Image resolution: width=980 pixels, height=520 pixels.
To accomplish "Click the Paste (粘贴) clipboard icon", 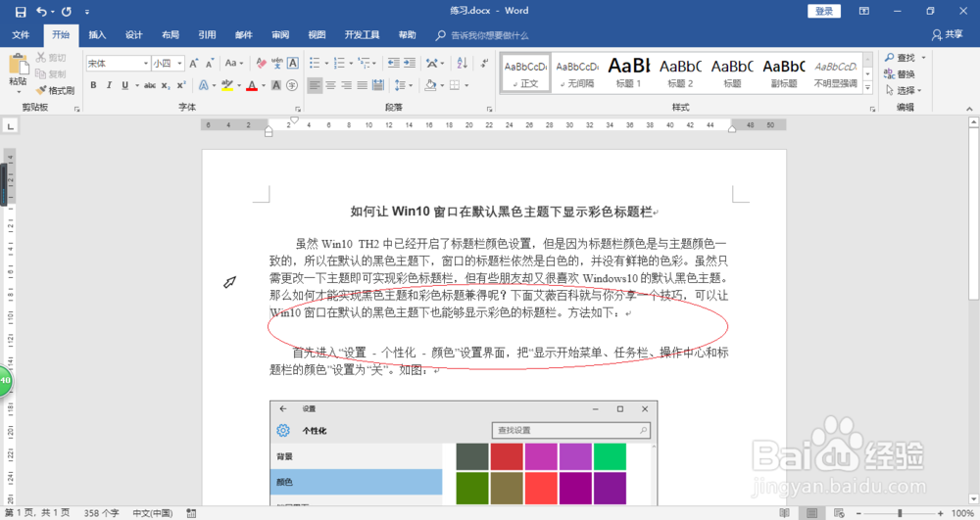I will (x=18, y=65).
